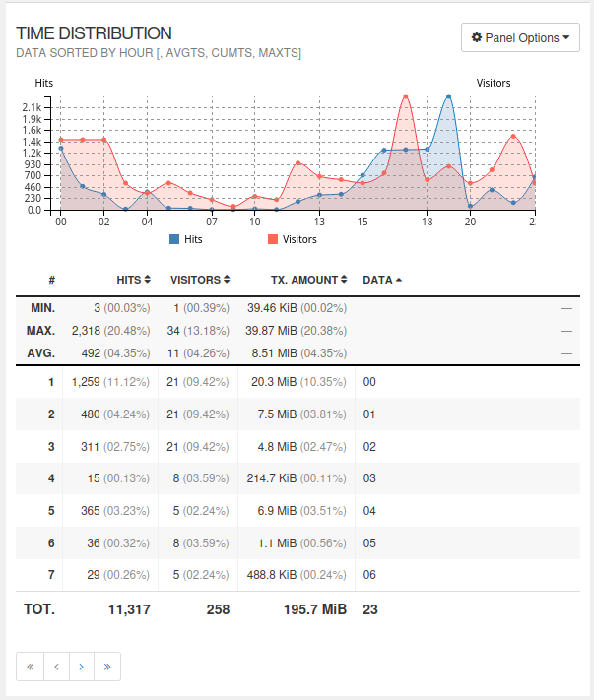The image size is (594, 700).
Task: Go to previous page of results
Action: [55, 667]
